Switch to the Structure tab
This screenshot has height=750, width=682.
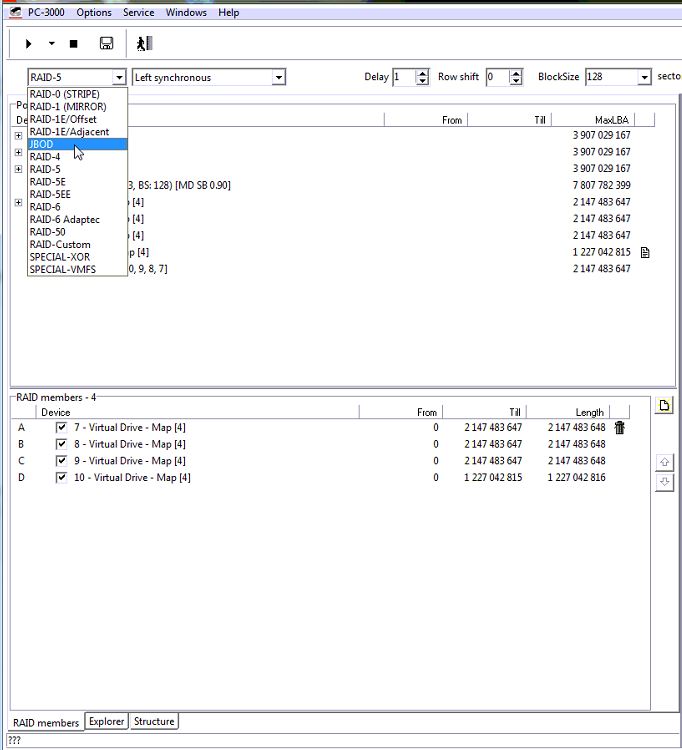(154, 721)
